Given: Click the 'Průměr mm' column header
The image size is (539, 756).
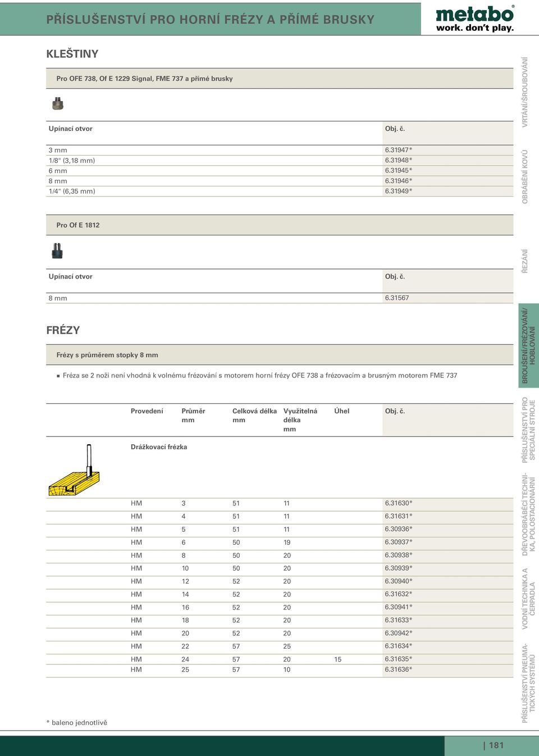Looking at the screenshot, I should [193, 416].
